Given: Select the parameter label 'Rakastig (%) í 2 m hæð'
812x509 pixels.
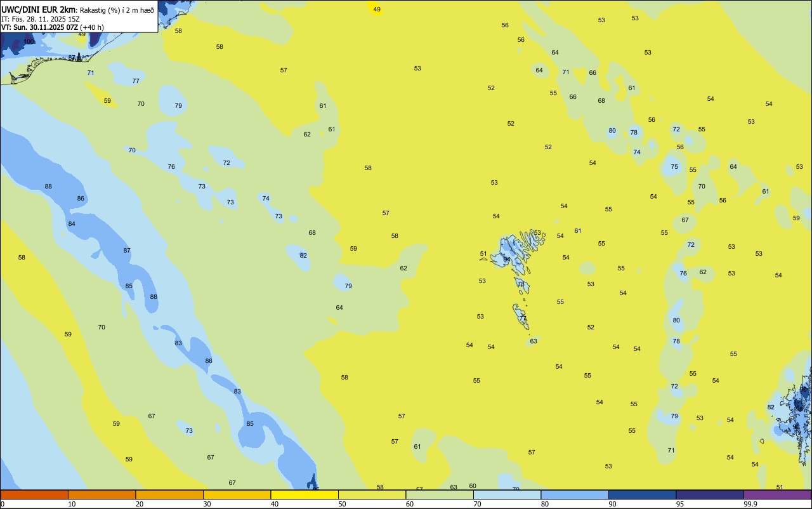Looking at the screenshot, I should click(x=117, y=10).
